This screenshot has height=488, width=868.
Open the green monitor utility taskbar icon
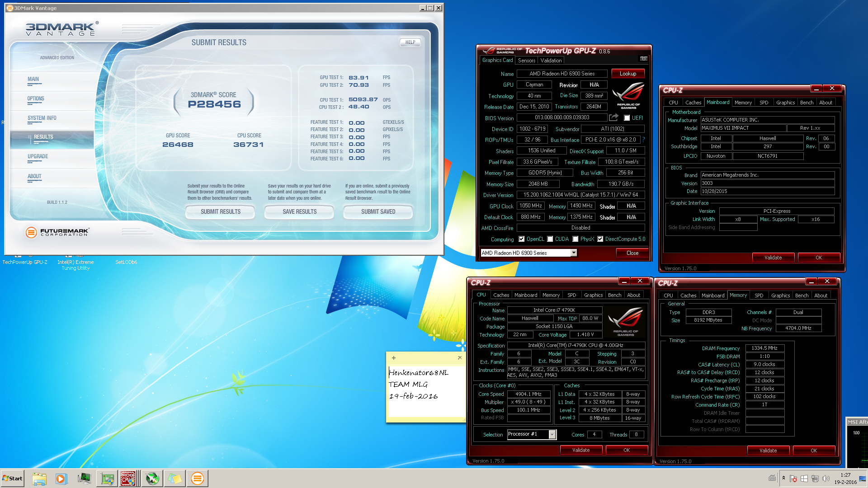(84, 479)
